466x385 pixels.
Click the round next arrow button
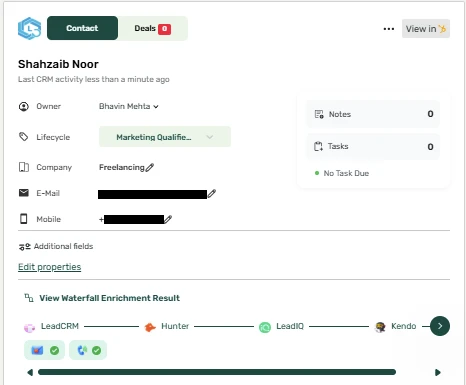440,326
